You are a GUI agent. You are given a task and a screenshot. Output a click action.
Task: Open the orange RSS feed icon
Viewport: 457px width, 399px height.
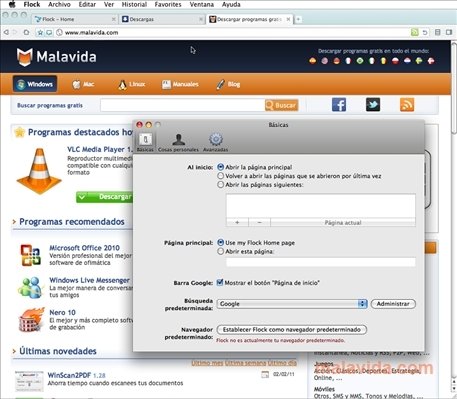(407, 105)
